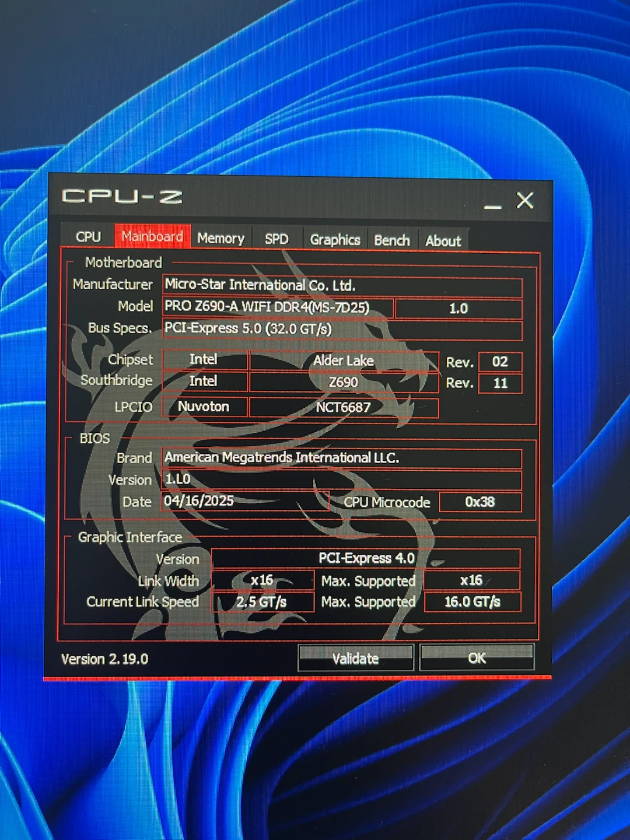The height and width of the screenshot is (840, 630).
Task: Click Max. Supported speed 16.0 GT/s
Action: click(473, 602)
